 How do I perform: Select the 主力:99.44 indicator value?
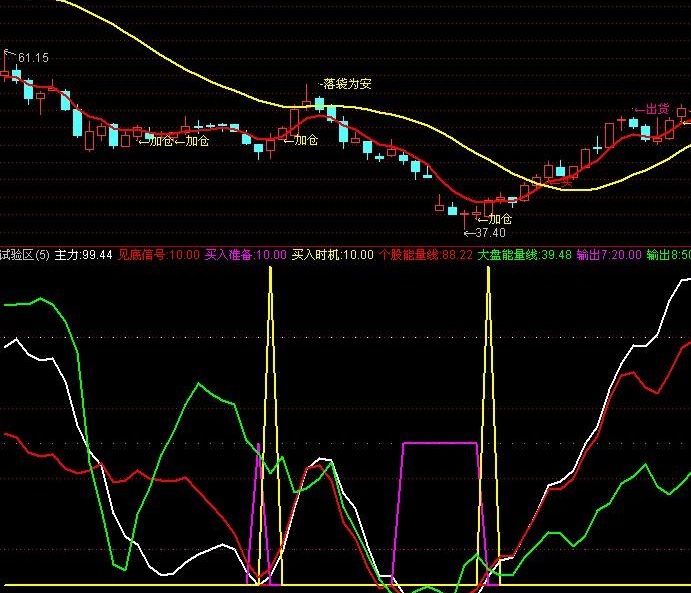[83, 255]
